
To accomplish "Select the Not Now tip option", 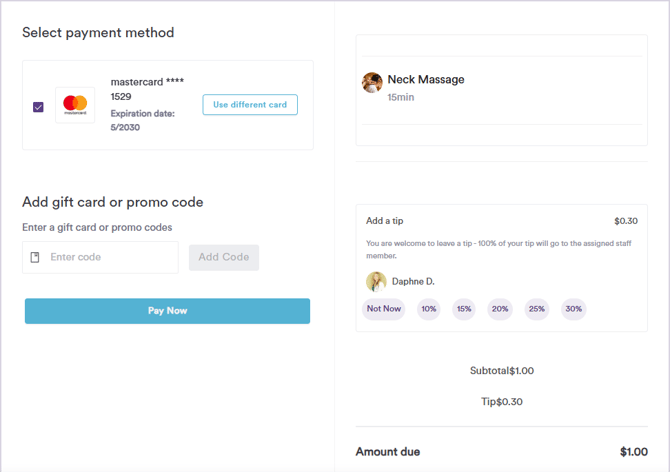I will tap(384, 309).
